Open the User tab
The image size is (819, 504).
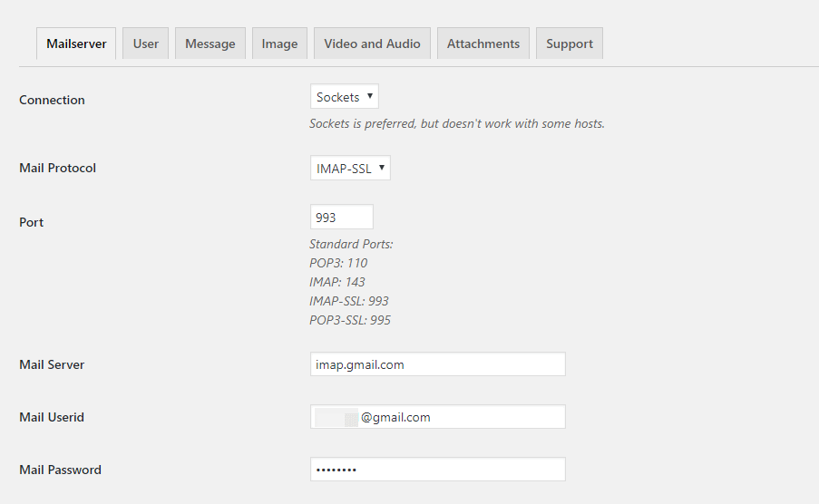pyautogui.click(x=146, y=44)
